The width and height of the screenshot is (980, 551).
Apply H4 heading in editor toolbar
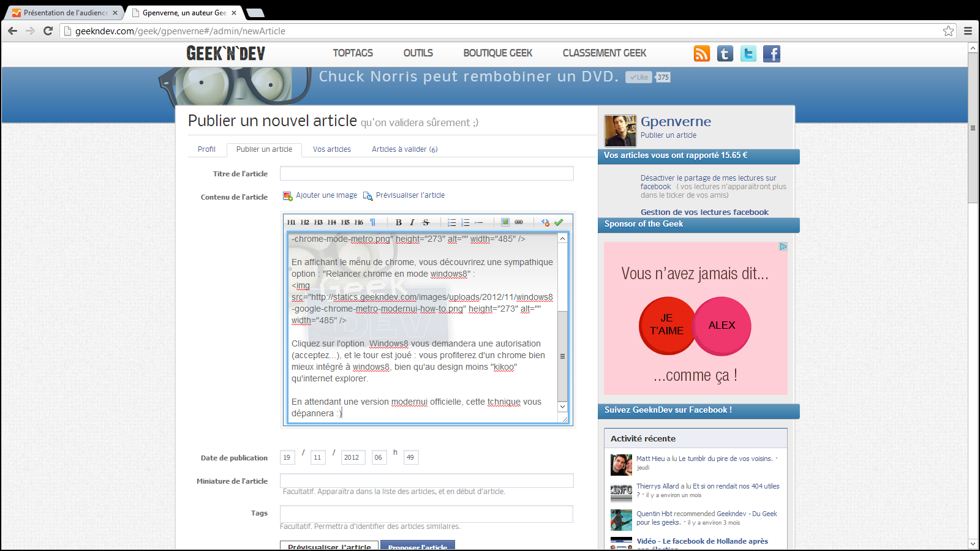click(331, 222)
